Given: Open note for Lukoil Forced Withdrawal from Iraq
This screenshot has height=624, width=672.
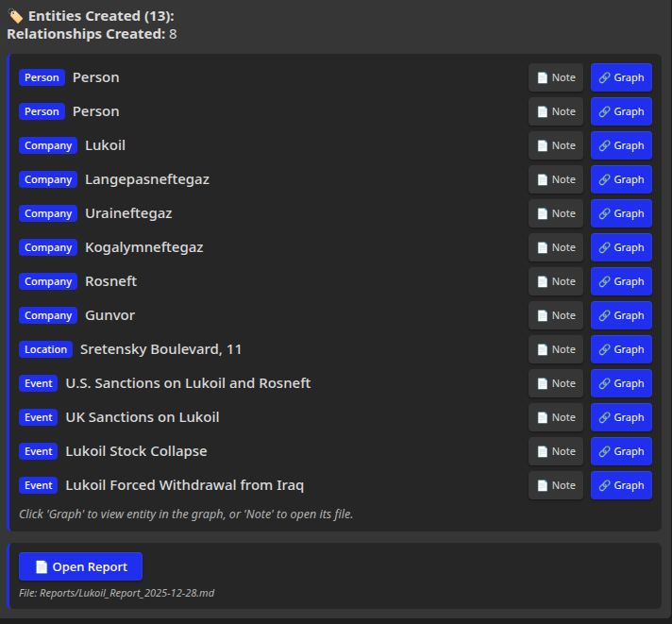Looking at the screenshot, I should click(x=555, y=485).
